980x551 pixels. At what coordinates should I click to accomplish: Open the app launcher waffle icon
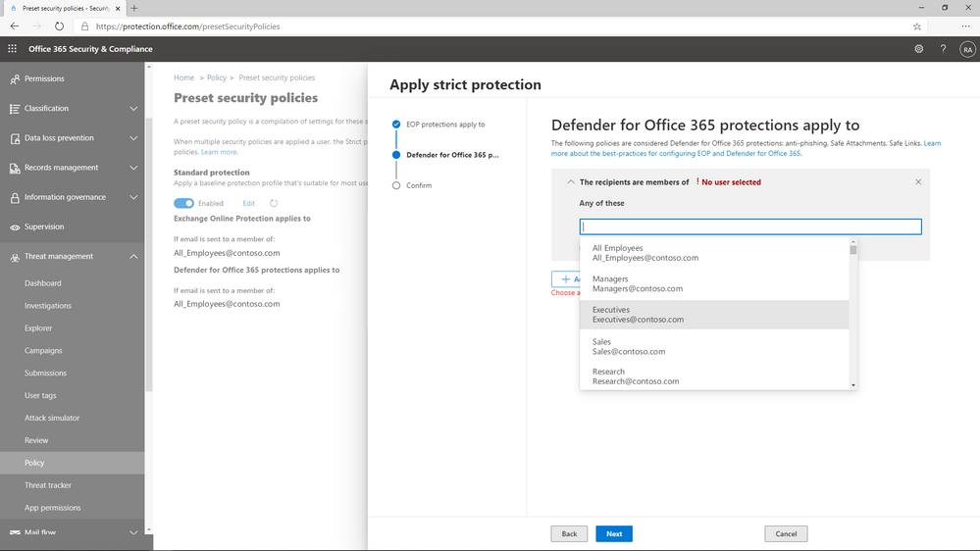point(12,49)
